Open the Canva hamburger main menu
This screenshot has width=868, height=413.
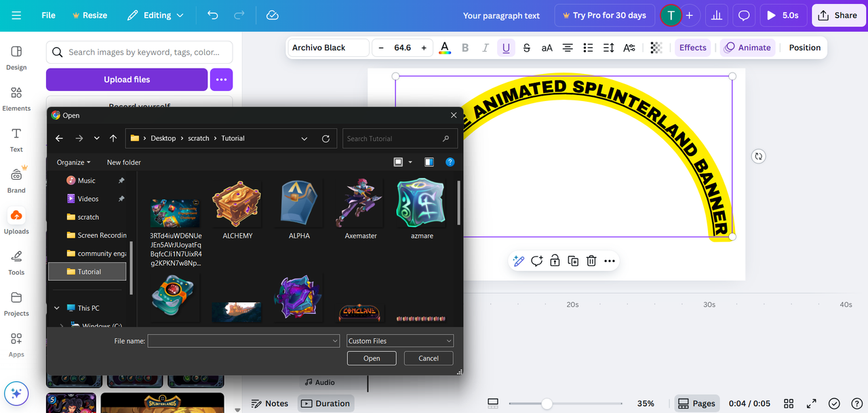[16, 15]
